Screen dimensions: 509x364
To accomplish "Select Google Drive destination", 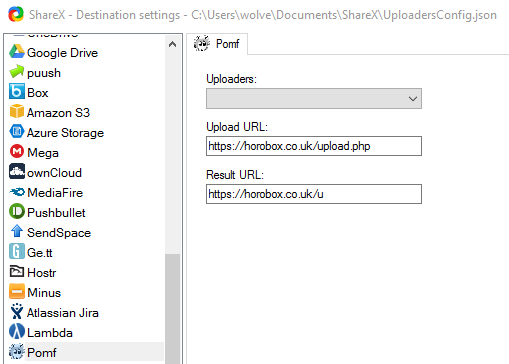I will pos(62,53).
